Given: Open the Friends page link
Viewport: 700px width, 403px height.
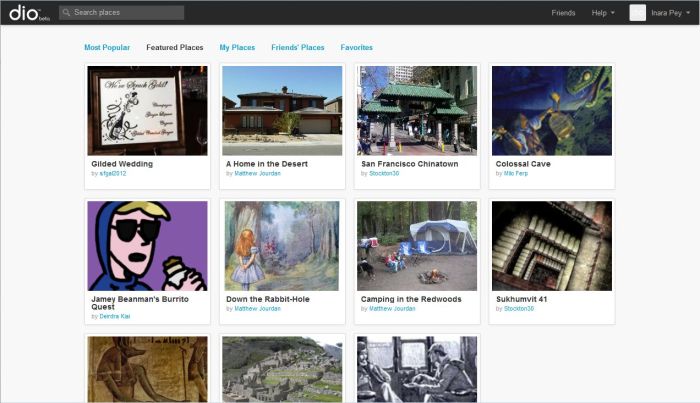Looking at the screenshot, I should 563,13.
